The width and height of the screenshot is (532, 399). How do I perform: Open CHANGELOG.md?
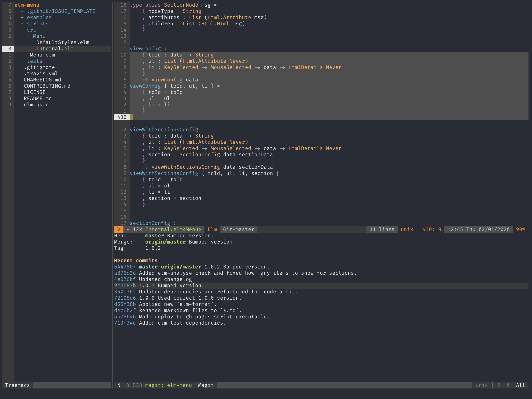[x=42, y=80]
